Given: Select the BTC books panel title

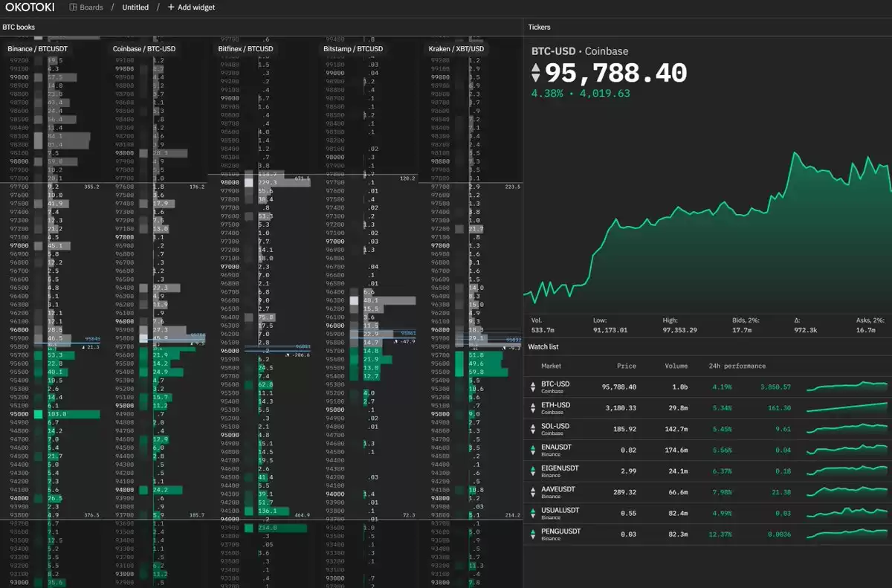Looking at the screenshot, I should 19,28.
